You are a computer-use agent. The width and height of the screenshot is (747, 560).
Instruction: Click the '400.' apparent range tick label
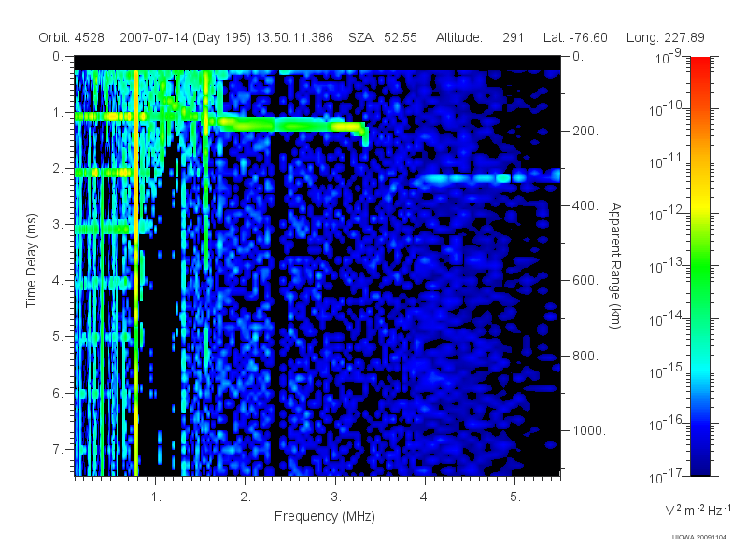(x=585, y=205)
